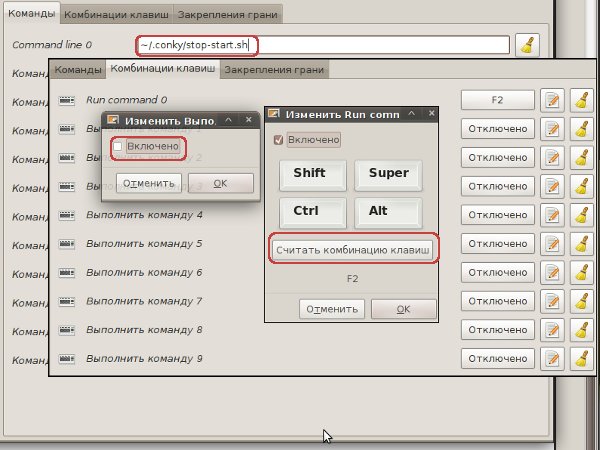Click F2 text in Run comn dialog
Image resolution: width=600 pixels, height=450 pixels.
tap(352, 279)
